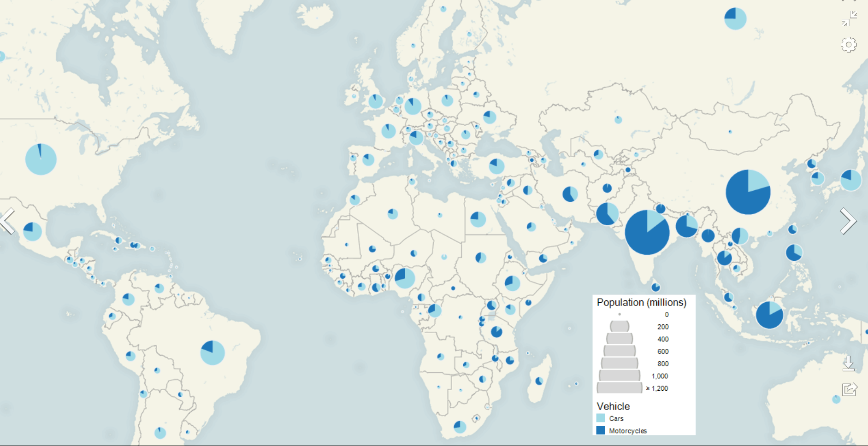Click India's large pie chart
The width and height of the screenshot is (868, 446).
click(x=647, y=232)
